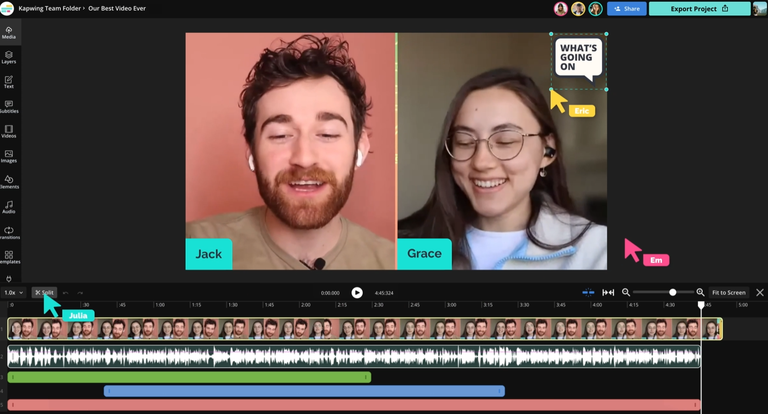Click the blue split-at-playhead icon
768x414 pixels.
coord(588,292)
